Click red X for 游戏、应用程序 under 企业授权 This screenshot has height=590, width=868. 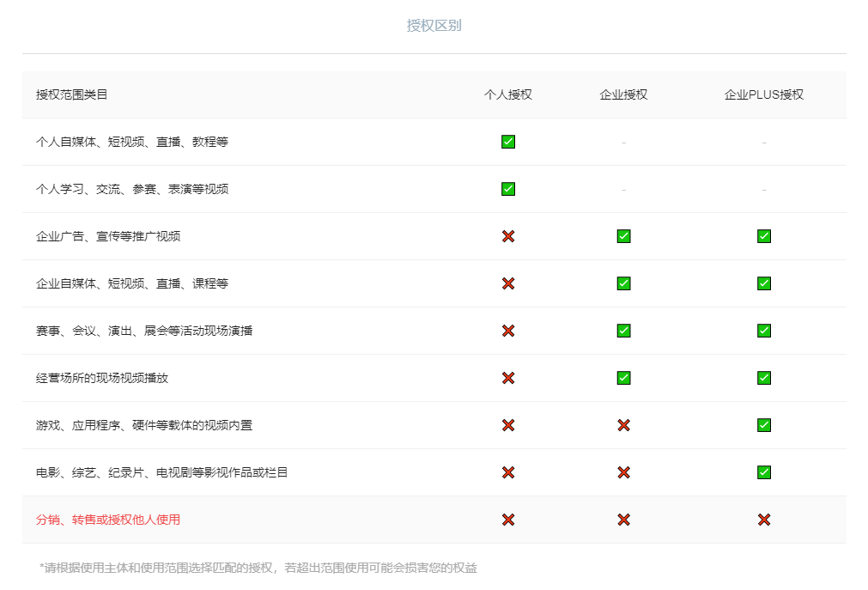pos(623,425)
